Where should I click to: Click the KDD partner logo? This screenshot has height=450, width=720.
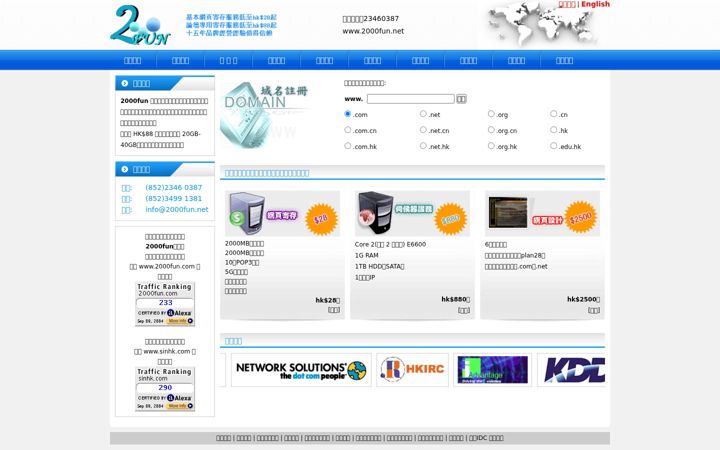[x=572, y=370]
